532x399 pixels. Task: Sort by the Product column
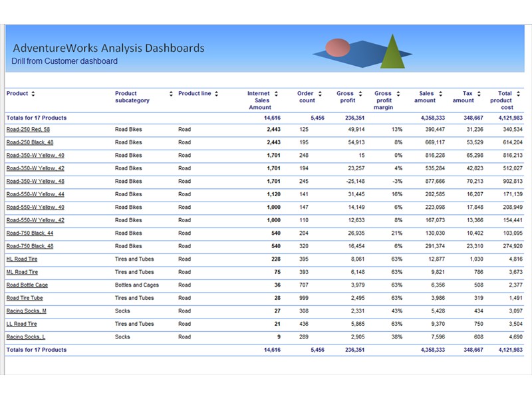click(33, 94)
